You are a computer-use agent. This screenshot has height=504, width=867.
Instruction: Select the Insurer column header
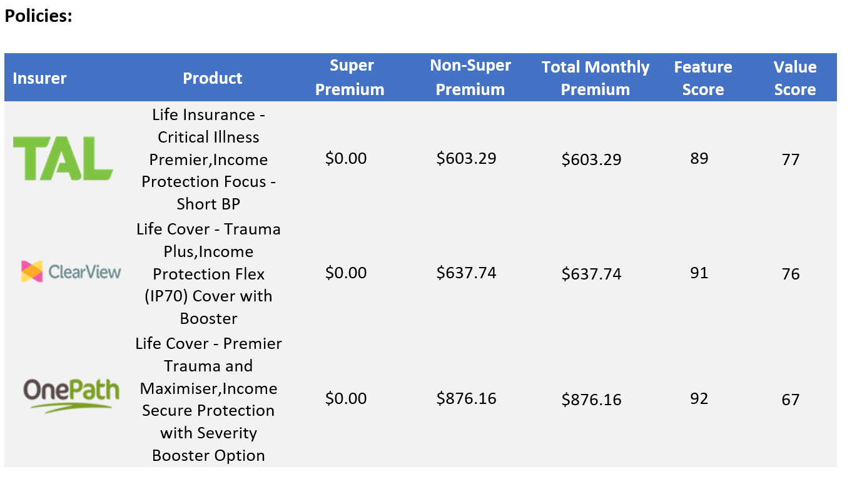[x=39, y=78]
